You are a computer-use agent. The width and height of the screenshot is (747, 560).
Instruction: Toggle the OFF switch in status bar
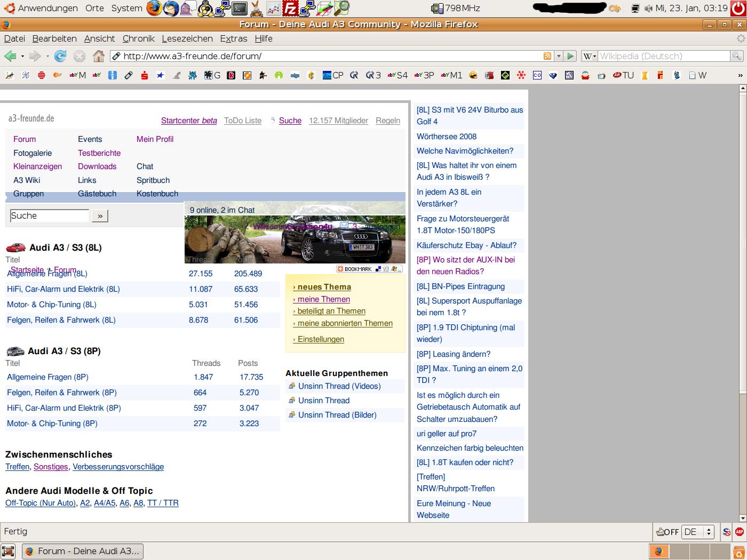click(667, 532)
